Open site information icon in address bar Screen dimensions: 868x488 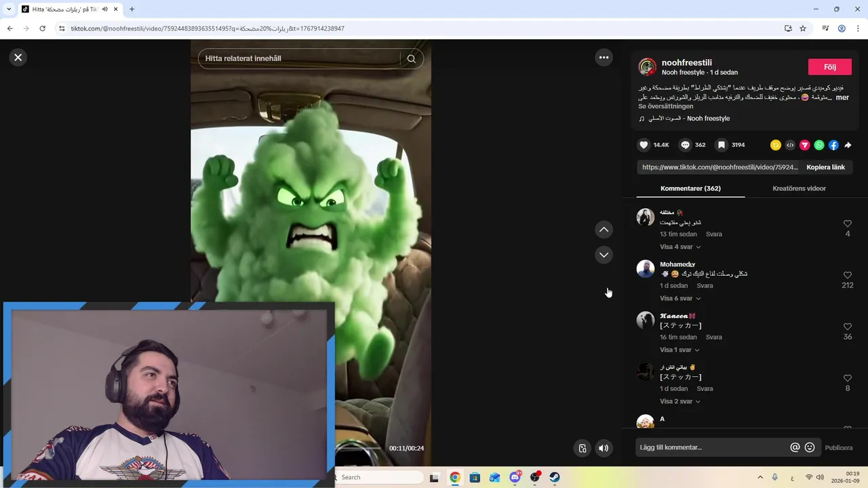pos(61,28)
